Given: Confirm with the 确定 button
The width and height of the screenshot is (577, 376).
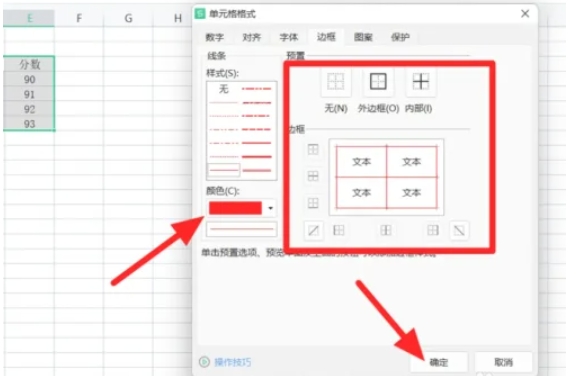Looking at the screenshot, I should 439,362.
